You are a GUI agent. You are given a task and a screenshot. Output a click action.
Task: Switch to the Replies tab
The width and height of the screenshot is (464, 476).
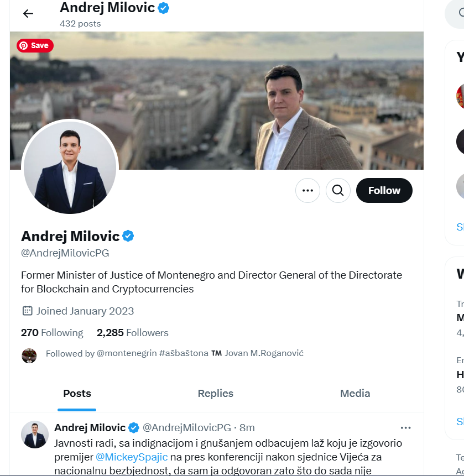click(x=215, y=393)
